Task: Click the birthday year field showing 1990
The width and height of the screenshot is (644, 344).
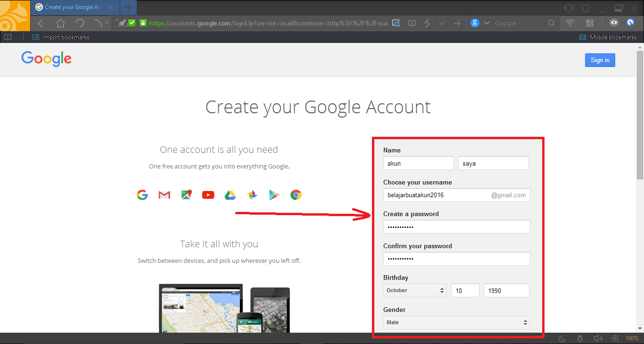Action: (x=506, y=290)
